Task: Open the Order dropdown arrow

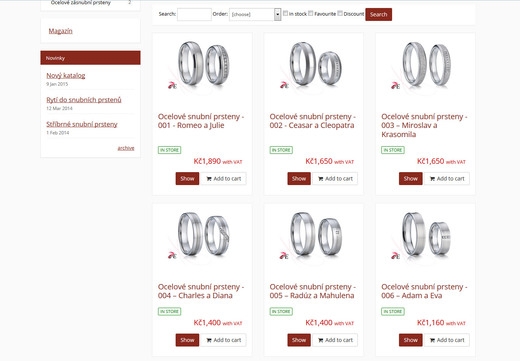Action: (x=277, y=14)
